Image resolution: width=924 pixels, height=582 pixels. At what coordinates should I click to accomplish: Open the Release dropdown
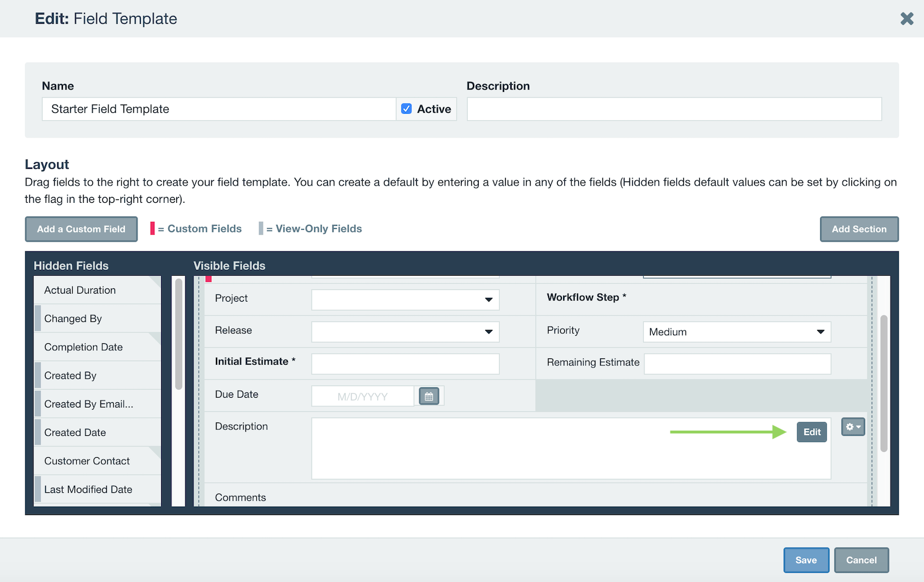pyautogui.click(x=405, y=331)
